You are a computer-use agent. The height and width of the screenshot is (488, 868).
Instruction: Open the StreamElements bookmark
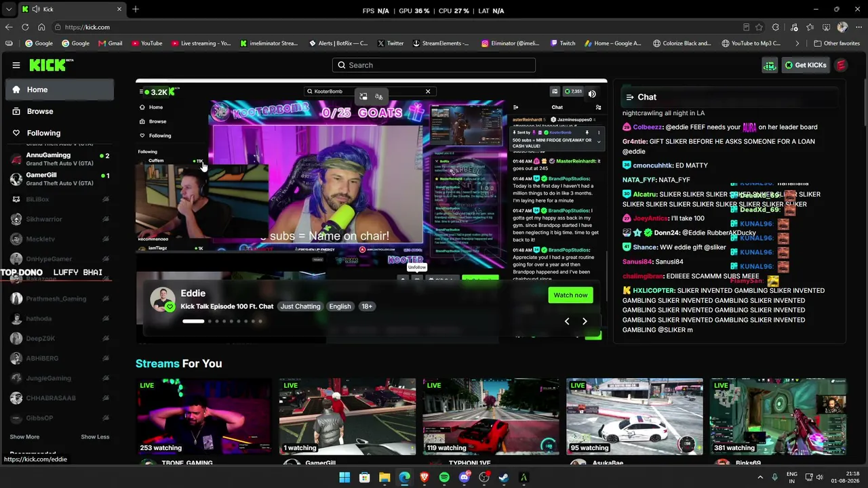440,43
